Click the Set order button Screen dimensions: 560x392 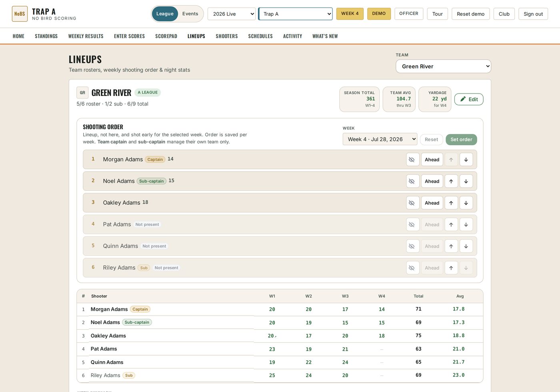coord(461,140)
